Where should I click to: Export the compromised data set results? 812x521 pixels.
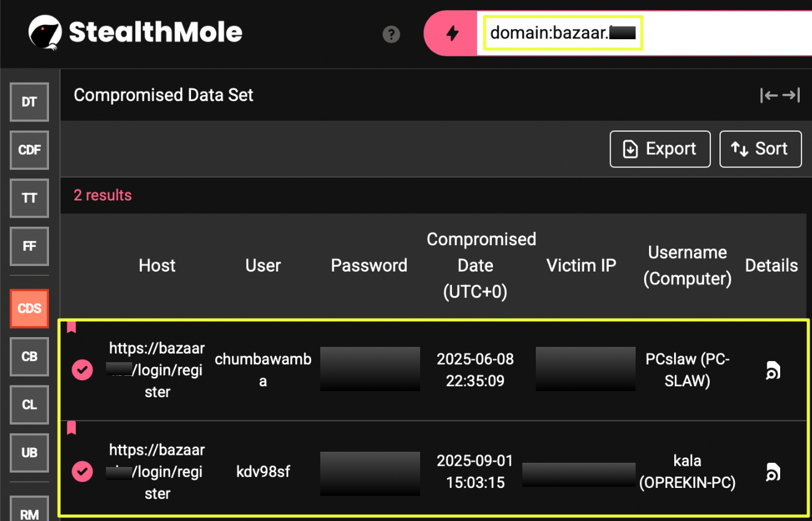tap(660, 149)
